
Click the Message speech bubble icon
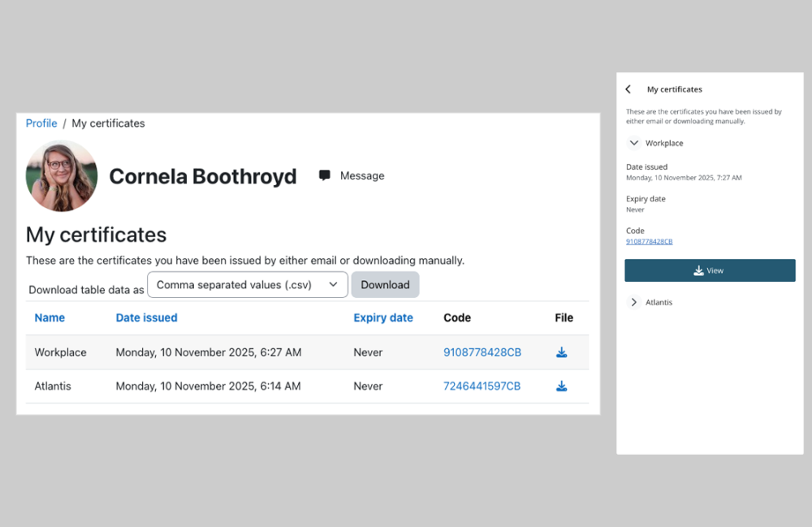[x=325, y=175]
